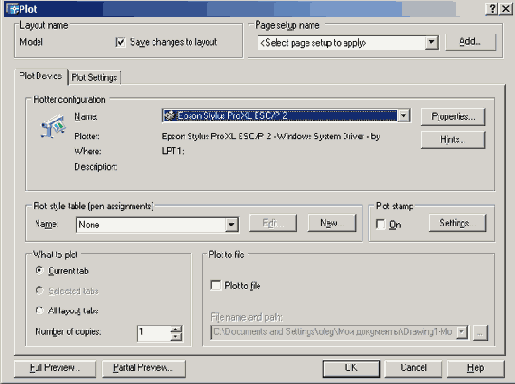This screenshot has width=515, height=384.
Task: Select the Selected tabs radio button
Action: click(39, 291)
